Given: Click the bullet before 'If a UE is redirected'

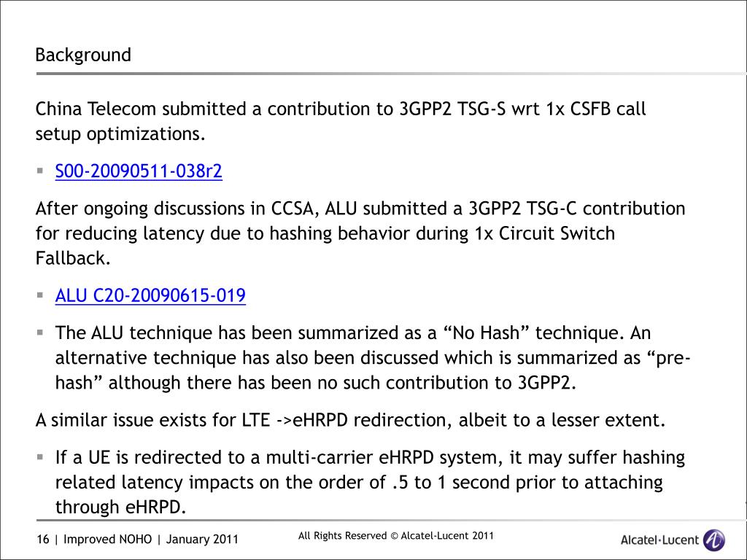Looking at the screenshot, I should (40, 457).
